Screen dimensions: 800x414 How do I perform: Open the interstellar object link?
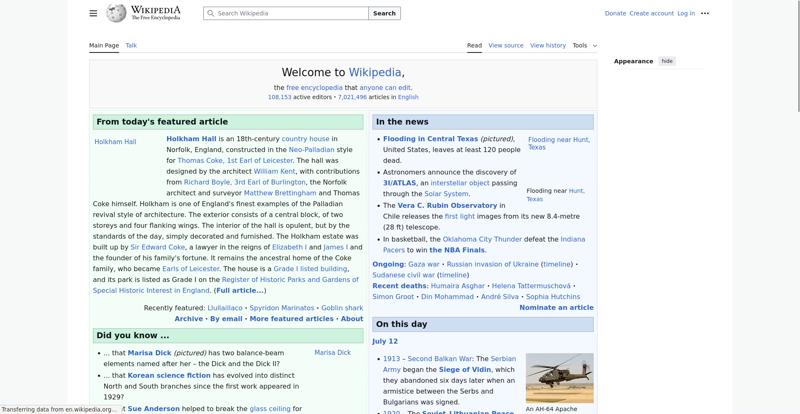(460, 183)
